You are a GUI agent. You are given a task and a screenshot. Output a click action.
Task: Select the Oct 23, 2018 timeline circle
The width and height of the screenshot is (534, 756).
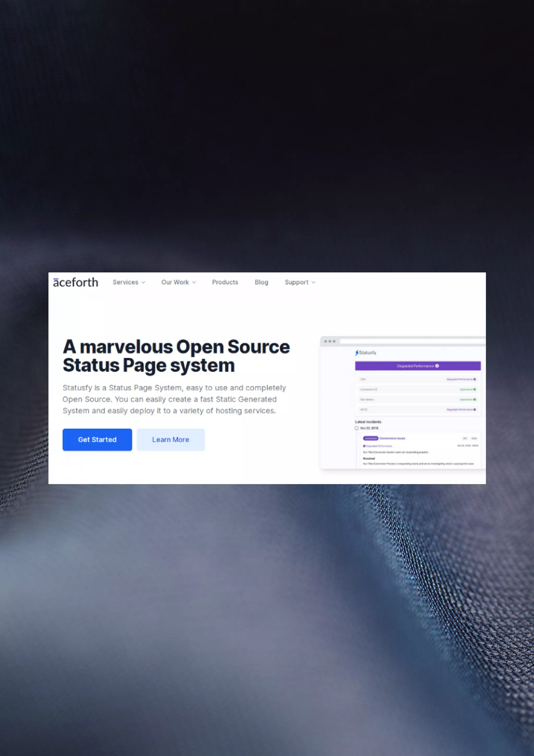click(x=356, y=428)
